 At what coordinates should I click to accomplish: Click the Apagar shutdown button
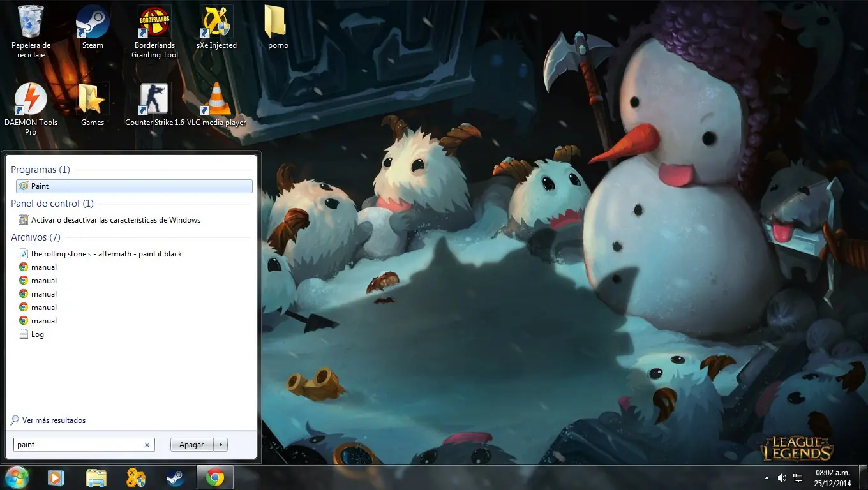[191, 445]
